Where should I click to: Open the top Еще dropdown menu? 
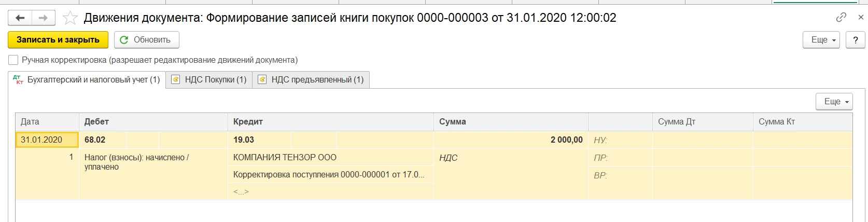point(821,40)
